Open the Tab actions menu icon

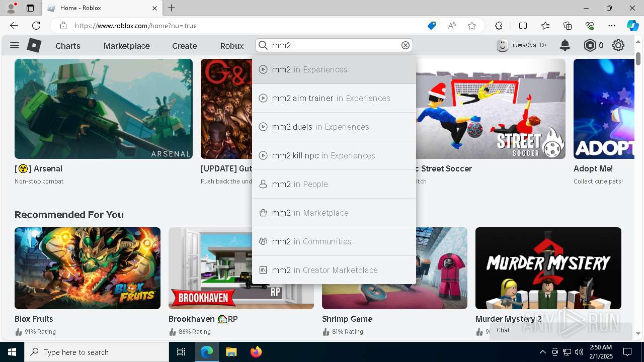(30, 8)
